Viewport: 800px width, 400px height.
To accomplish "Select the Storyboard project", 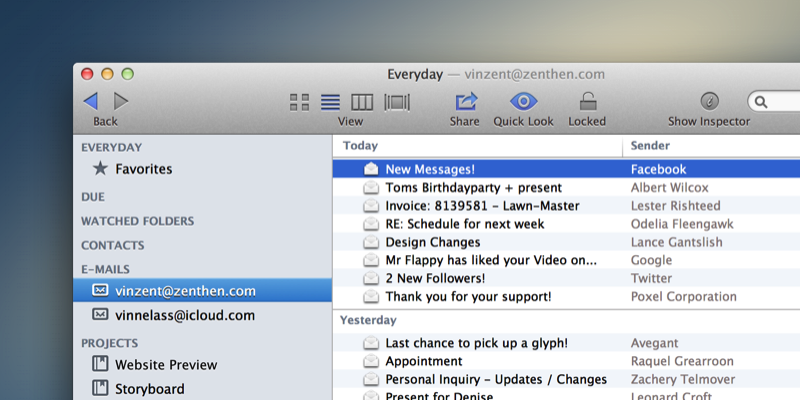I will point(150,389).
